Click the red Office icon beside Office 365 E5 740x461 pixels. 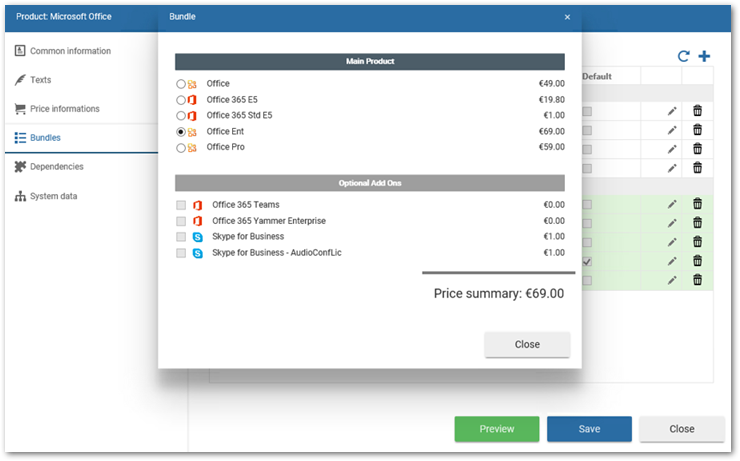pyautogui.click(x=192, y=100)
